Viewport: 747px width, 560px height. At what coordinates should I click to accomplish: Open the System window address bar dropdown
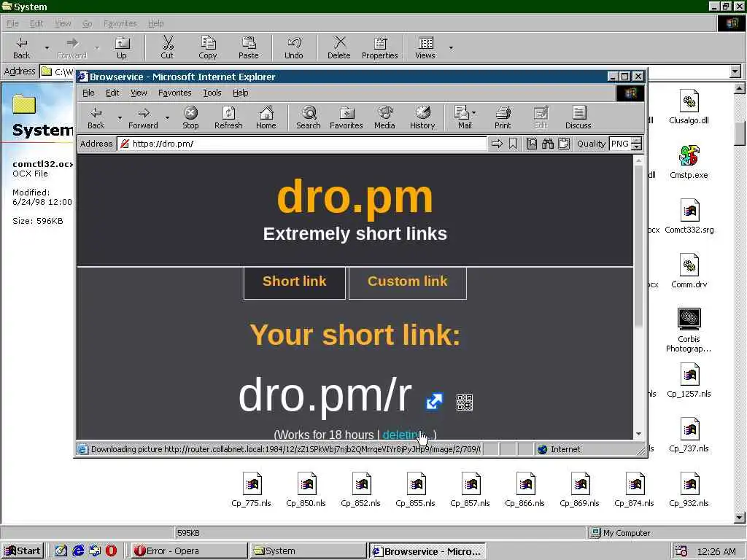(x=735, y=71)
